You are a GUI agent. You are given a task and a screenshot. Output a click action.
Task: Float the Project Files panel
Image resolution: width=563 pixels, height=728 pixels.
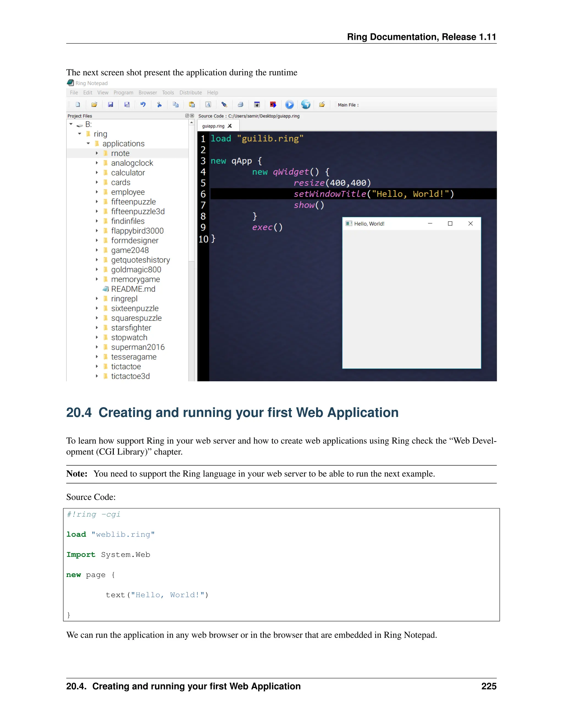(x=187, y=116)
